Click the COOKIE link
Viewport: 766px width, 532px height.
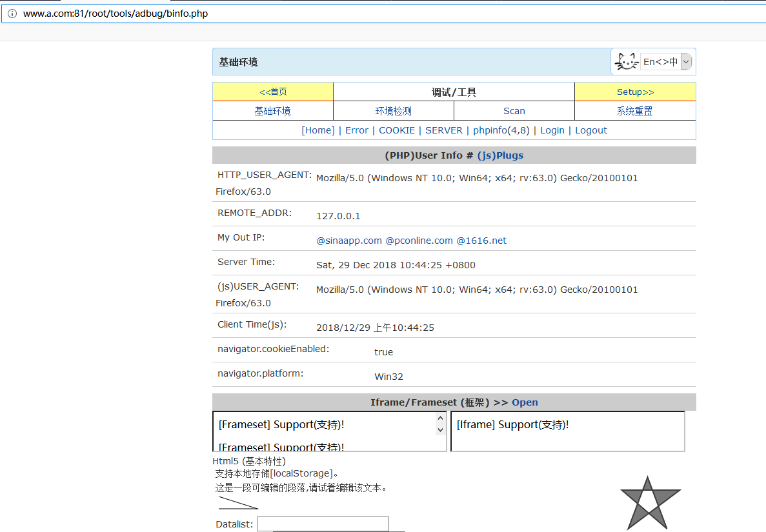click(x=396, y=130)
